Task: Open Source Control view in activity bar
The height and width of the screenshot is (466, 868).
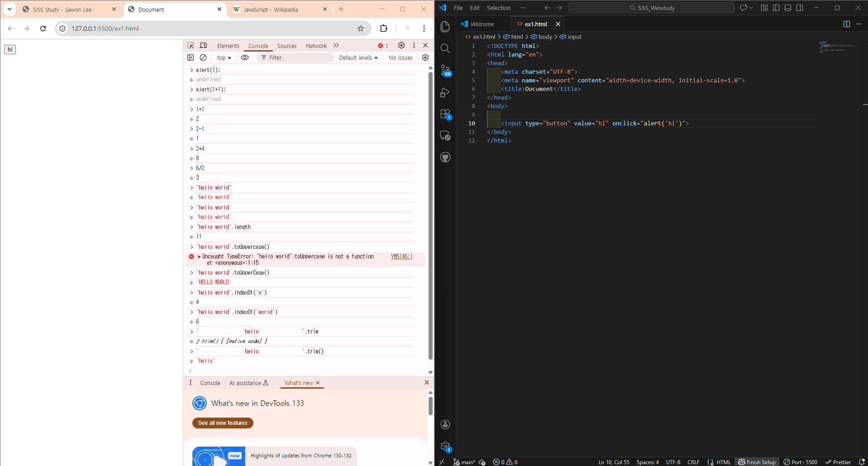Action: point(445,70)
